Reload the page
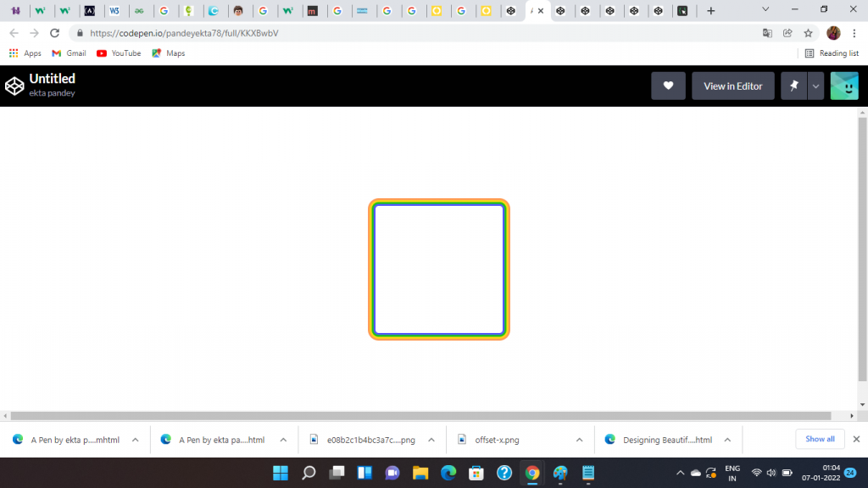The width and height of the screenshot is (868, 488). (55, 33)
